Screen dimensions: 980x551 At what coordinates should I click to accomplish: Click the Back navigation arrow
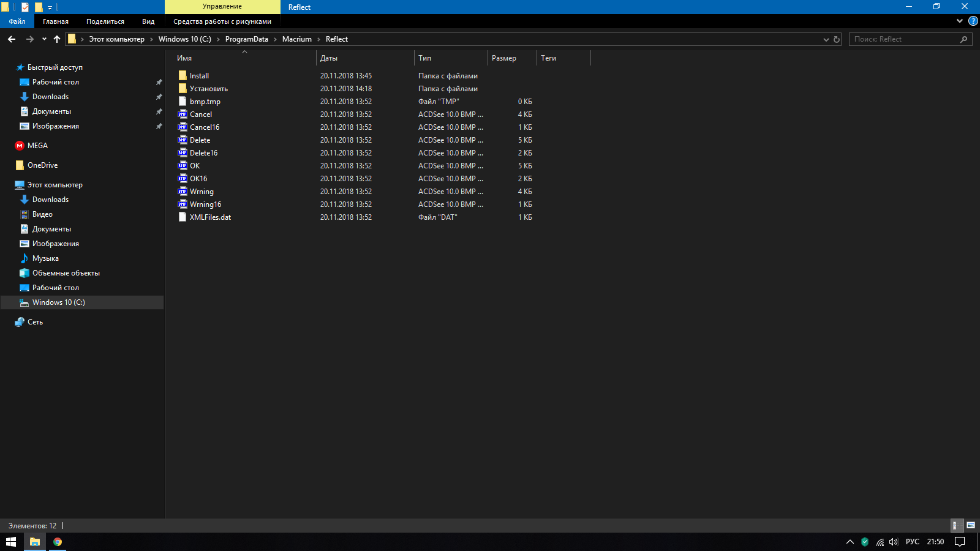click(x=12, y=39)
